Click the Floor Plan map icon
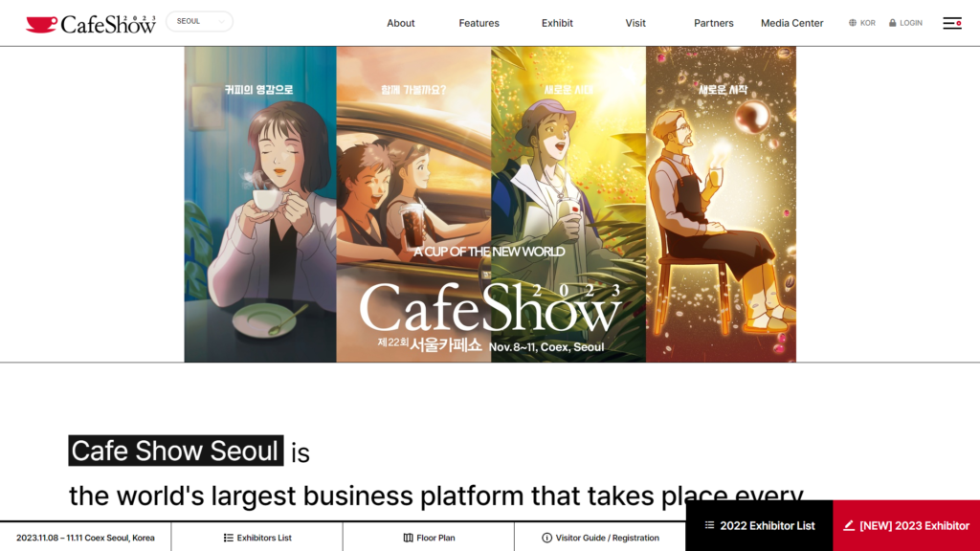The image size is (980, 551). pos(408,538)
